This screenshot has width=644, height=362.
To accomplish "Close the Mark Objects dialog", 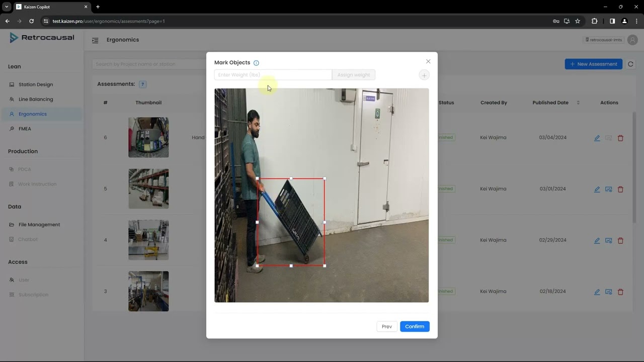I will click(428, 61).
